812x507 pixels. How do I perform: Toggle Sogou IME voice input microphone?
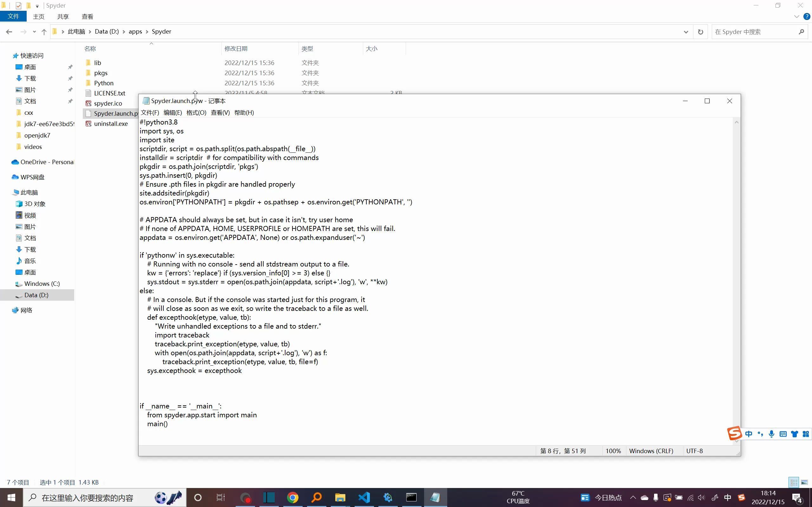[x=771, y=434]
